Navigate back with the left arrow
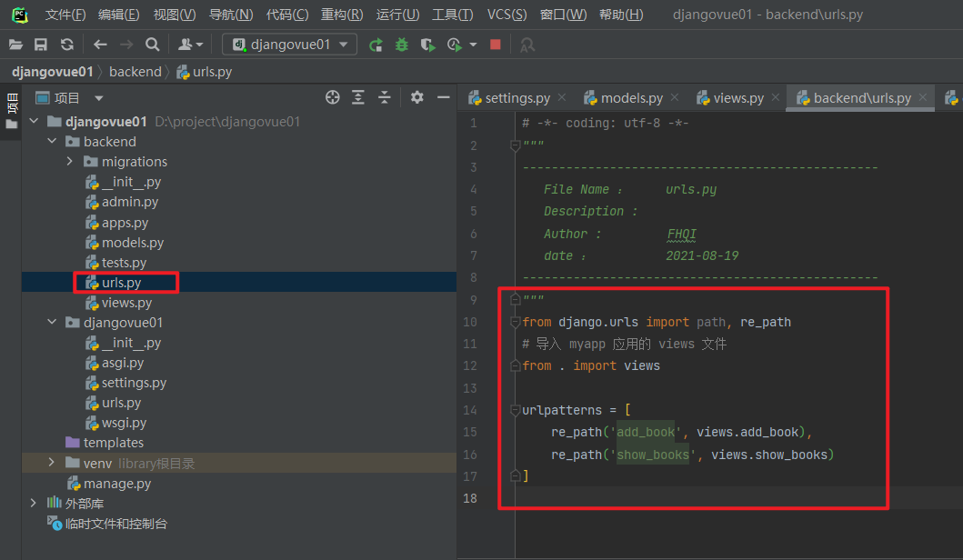 pyautogui.click(x=100, y=45)
